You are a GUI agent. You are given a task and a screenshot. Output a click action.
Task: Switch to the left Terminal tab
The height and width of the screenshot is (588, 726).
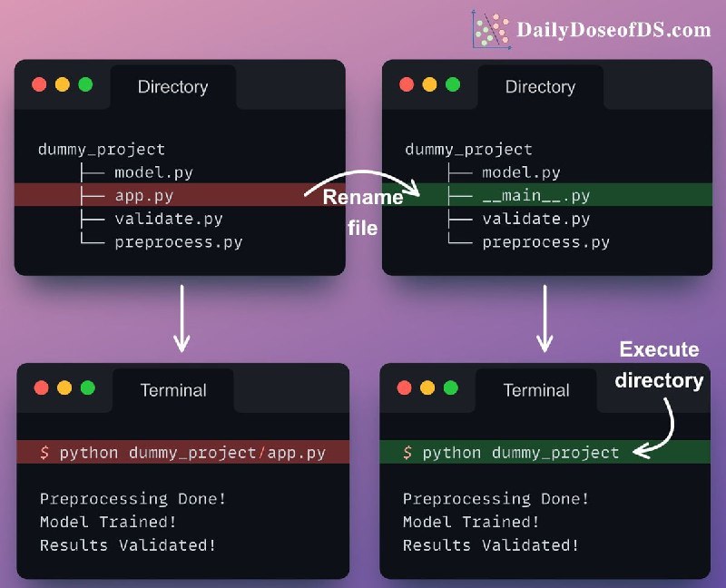click(x=173, y=390)
